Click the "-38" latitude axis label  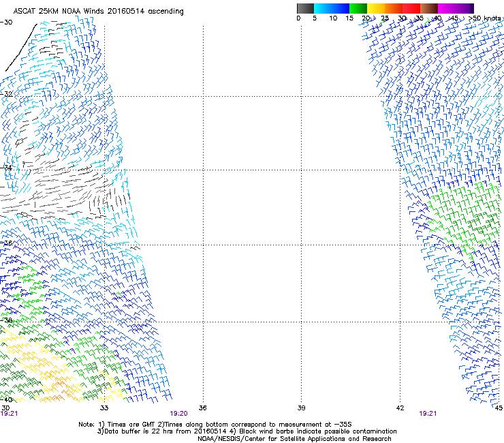(6, 320)
